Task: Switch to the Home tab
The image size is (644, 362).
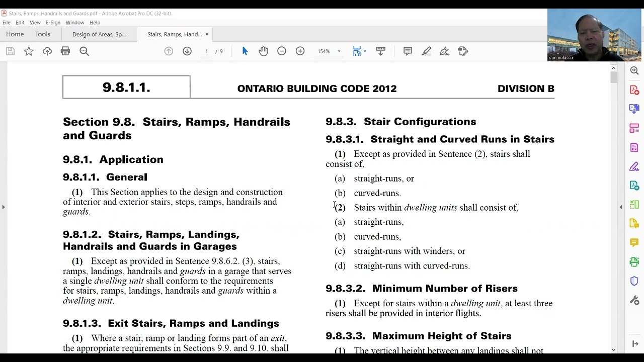Action: tap(15, 34)
